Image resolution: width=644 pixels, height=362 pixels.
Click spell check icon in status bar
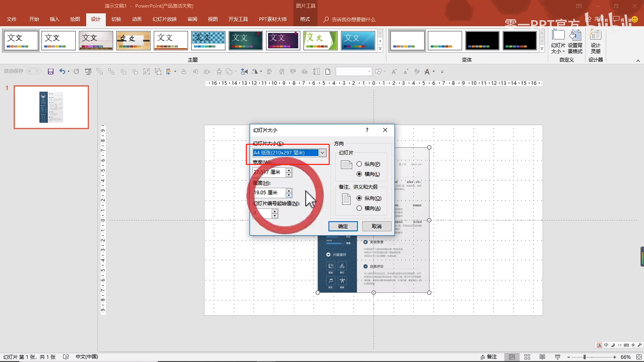[x=66, y=357]
